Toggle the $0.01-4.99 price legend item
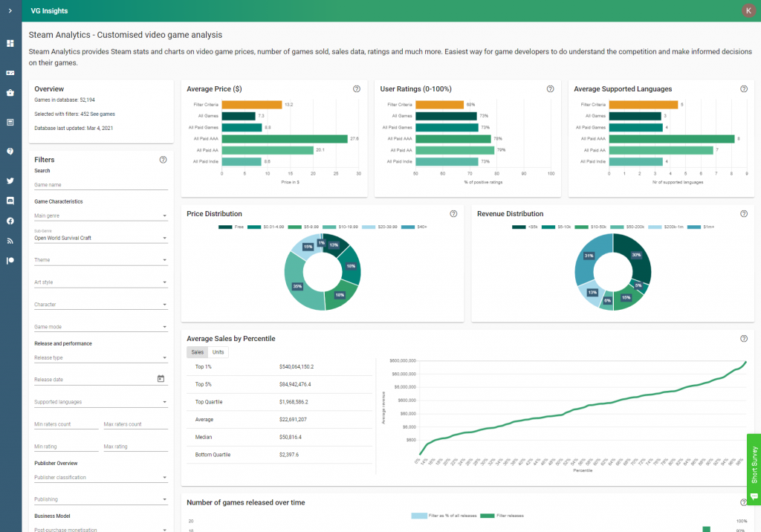The image size is (761, 532). tap(266, 227)
